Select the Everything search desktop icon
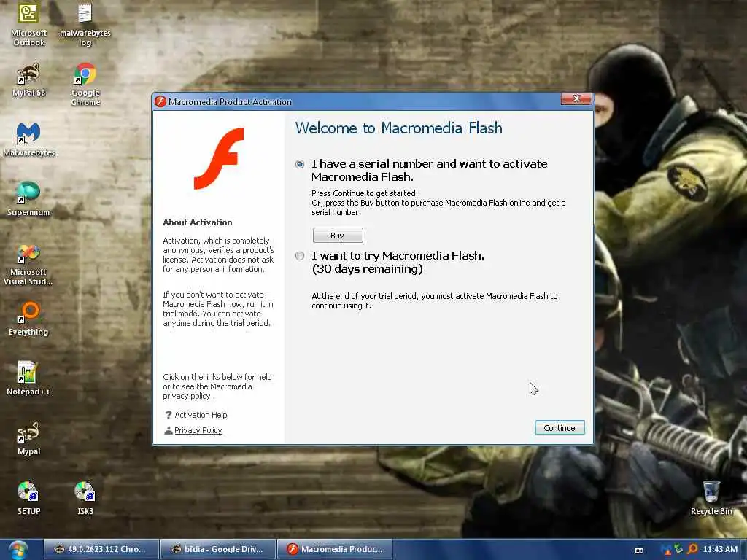 pyautogui.click(x=28, y=319)
